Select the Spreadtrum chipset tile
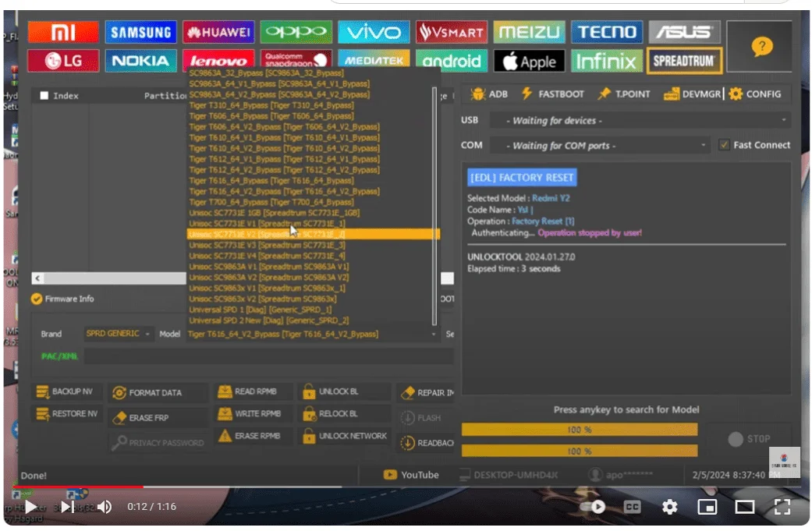812x531 pixels. pyautogui.click(x=684, y=61)
